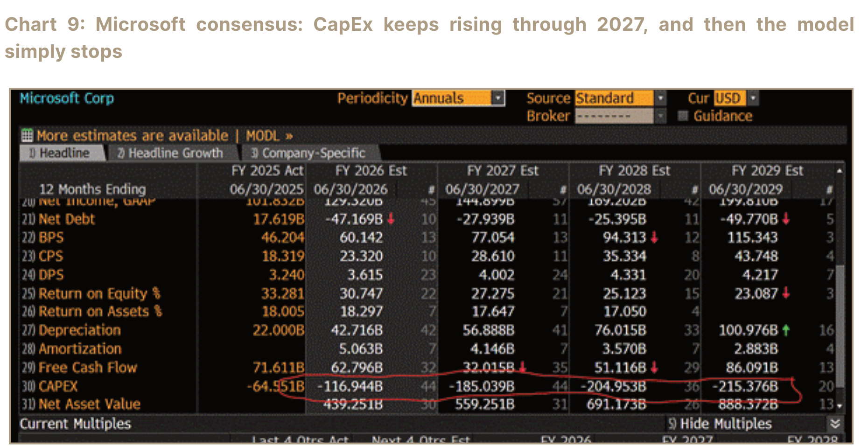Select the Return on Equity % row
Image resolution: width=868 pixels, height=446 pixels.
99,293
